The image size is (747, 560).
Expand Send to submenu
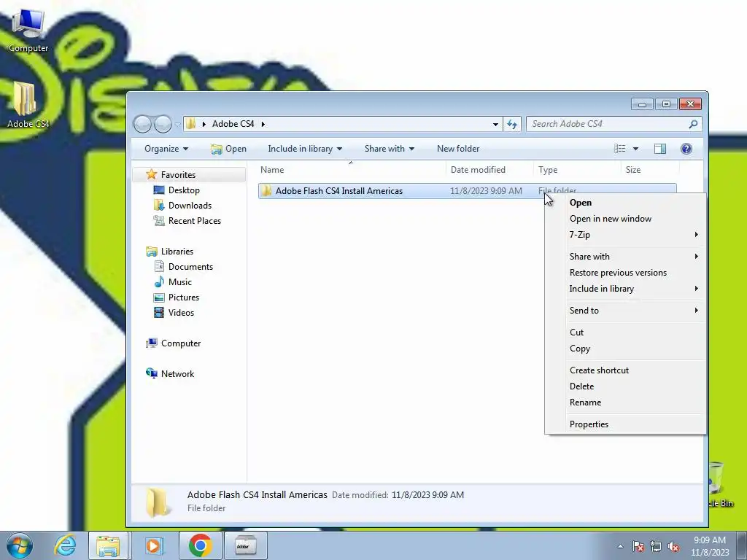coord(696,310)
